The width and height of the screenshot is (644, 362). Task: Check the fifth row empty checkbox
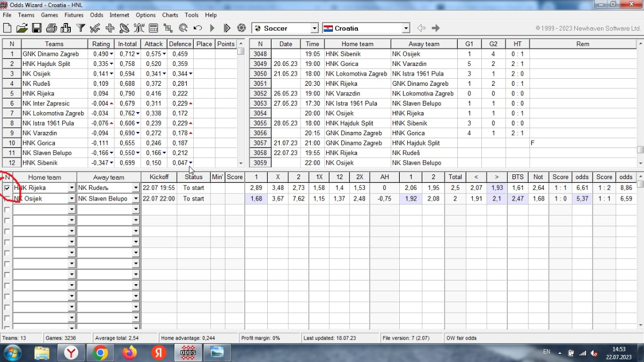7,231
